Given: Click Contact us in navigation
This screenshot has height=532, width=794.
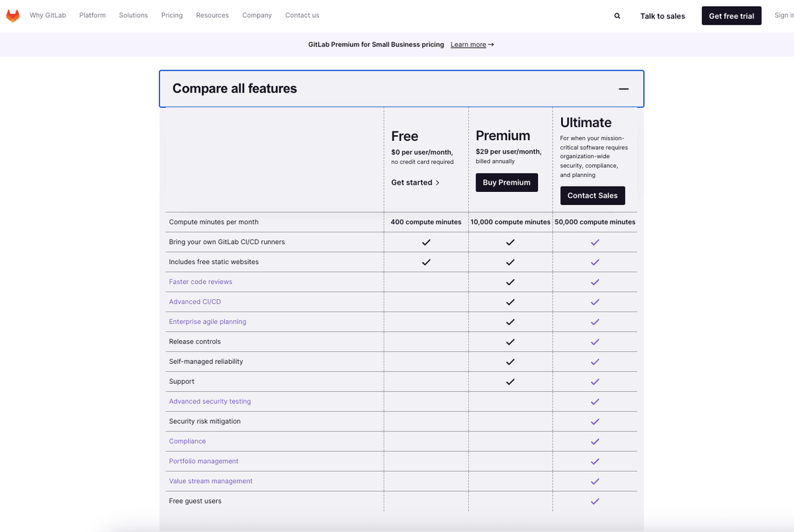Looking at the screenshot, I should [302, 15].
